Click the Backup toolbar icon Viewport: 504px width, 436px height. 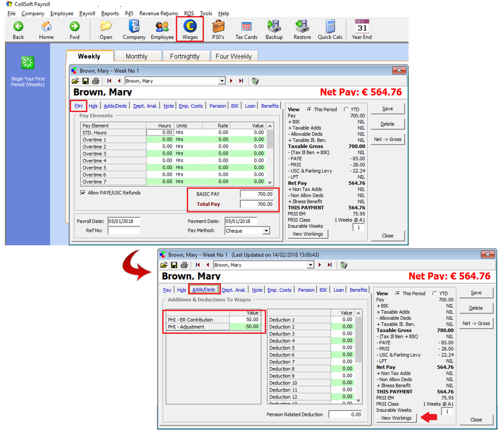(274, 26)
